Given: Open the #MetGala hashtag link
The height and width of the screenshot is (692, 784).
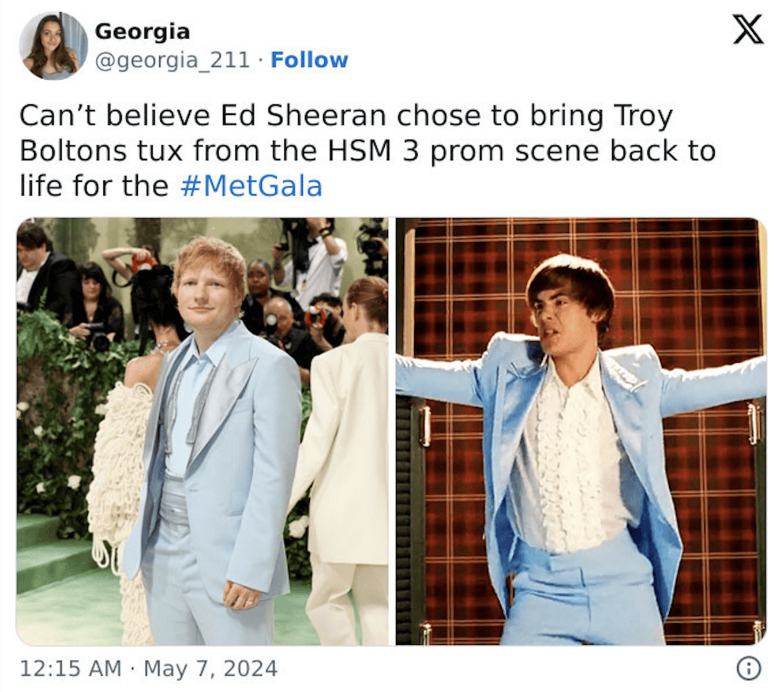Looking at the screenshot, I should click(x=251, y=186).
